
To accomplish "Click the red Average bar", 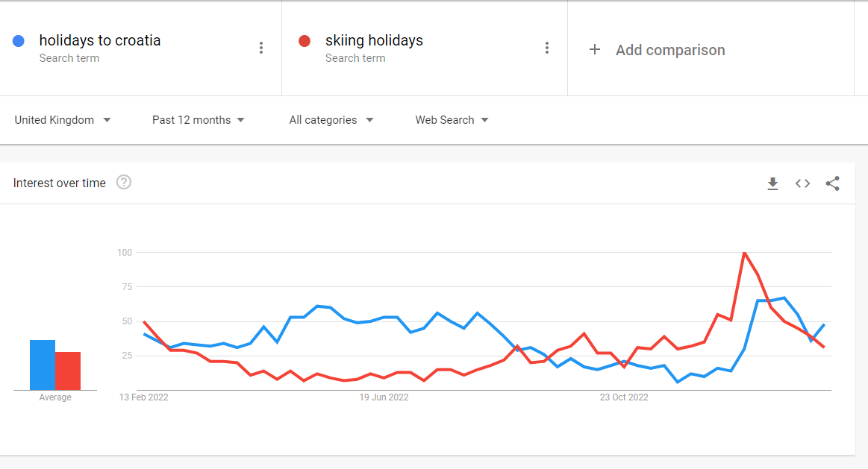I will (x=68, y=371).
